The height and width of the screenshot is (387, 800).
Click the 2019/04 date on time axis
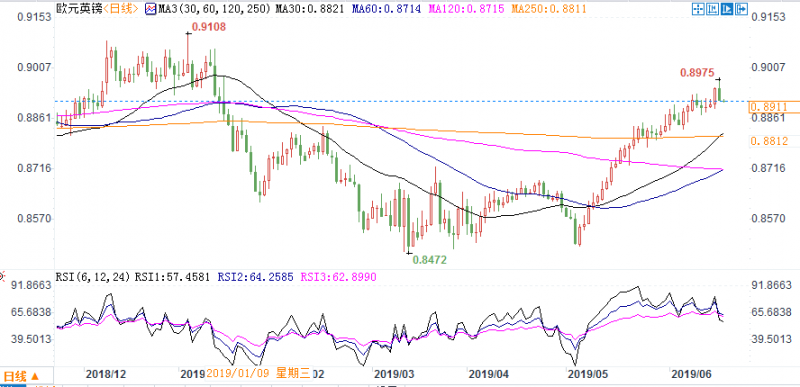(489, 374)
